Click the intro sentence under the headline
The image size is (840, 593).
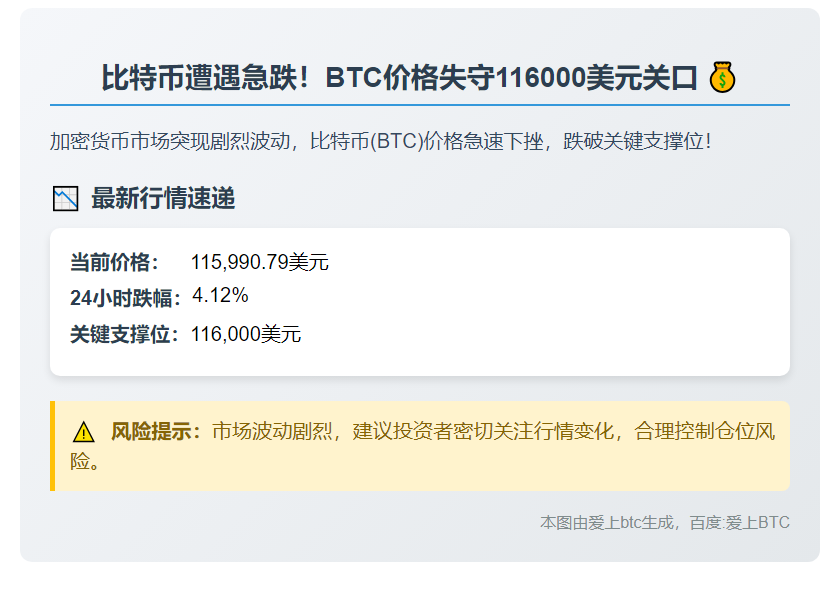380,141
